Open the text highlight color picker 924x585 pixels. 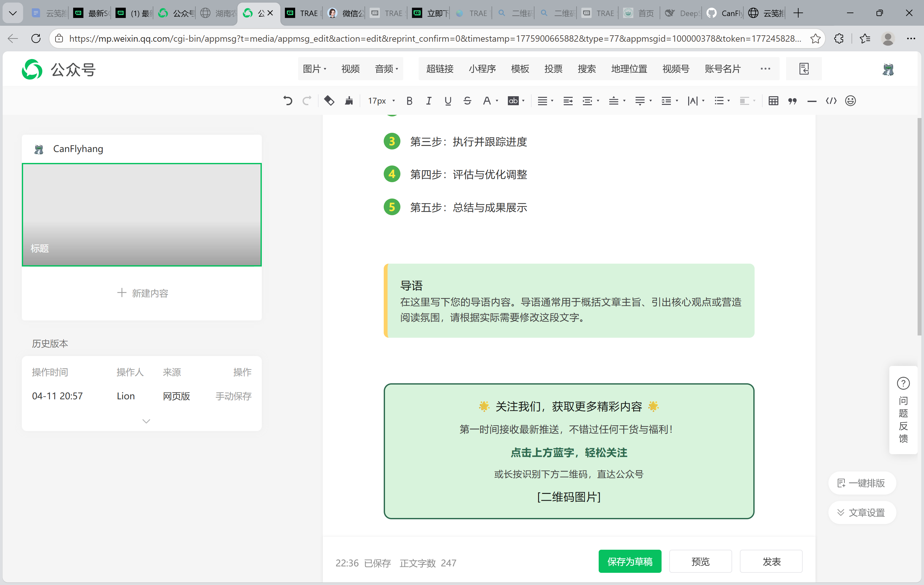[x=516, y=101]
